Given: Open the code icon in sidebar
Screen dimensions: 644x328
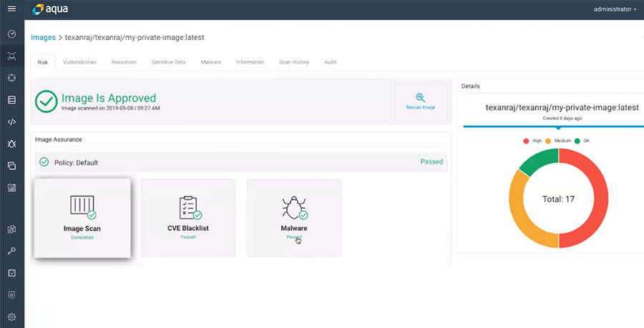Looking at the screenshot, I should tap(11, 121).
